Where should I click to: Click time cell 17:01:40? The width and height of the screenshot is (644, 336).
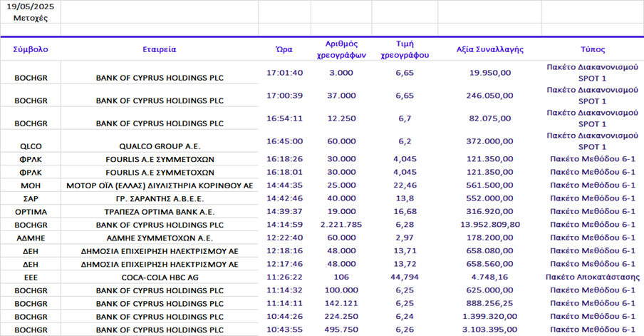point(285,73)
